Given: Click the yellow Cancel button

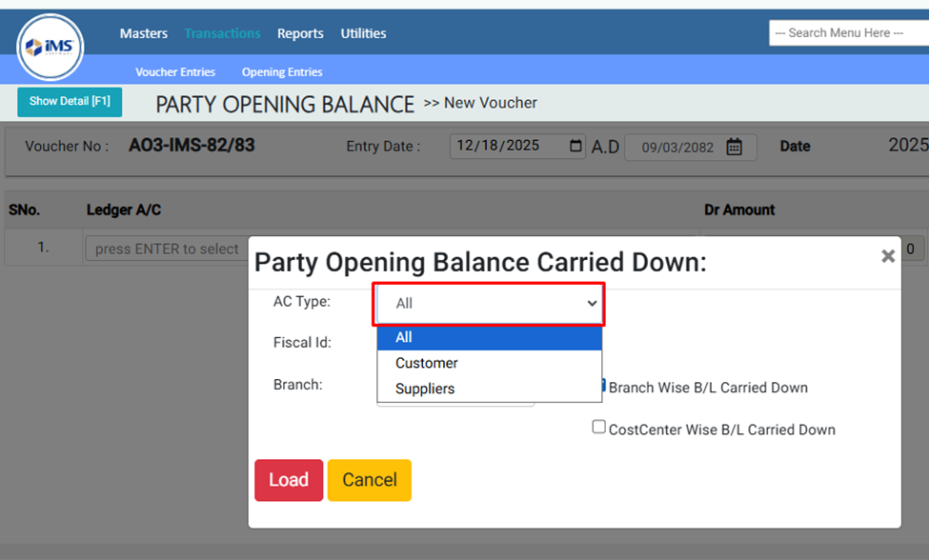Looking at the screenshot, I should [x=369, y=480].
